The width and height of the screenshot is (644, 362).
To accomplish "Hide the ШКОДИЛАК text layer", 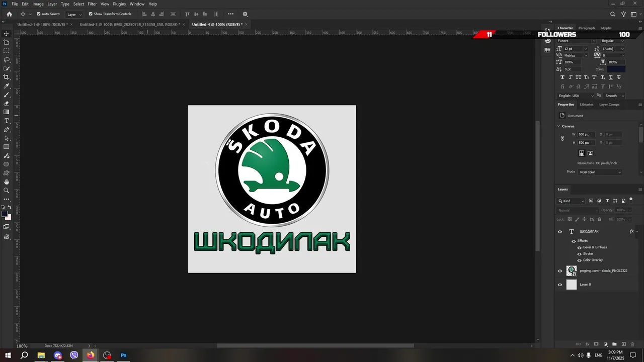I will click(x=560, y=232).
